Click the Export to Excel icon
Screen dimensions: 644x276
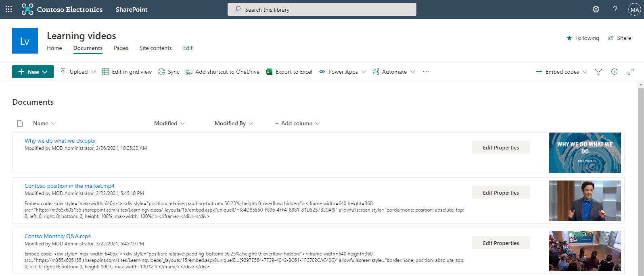point(269,72)
